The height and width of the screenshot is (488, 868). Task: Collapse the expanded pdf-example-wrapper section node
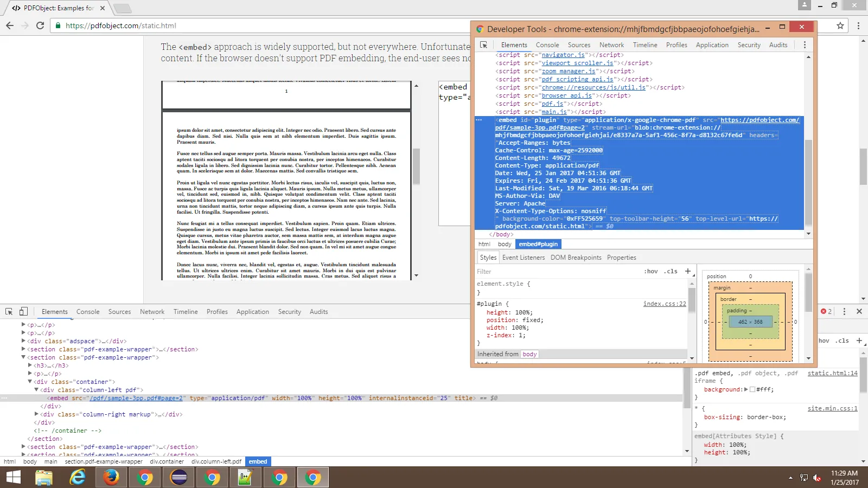[x=23, y=357]
